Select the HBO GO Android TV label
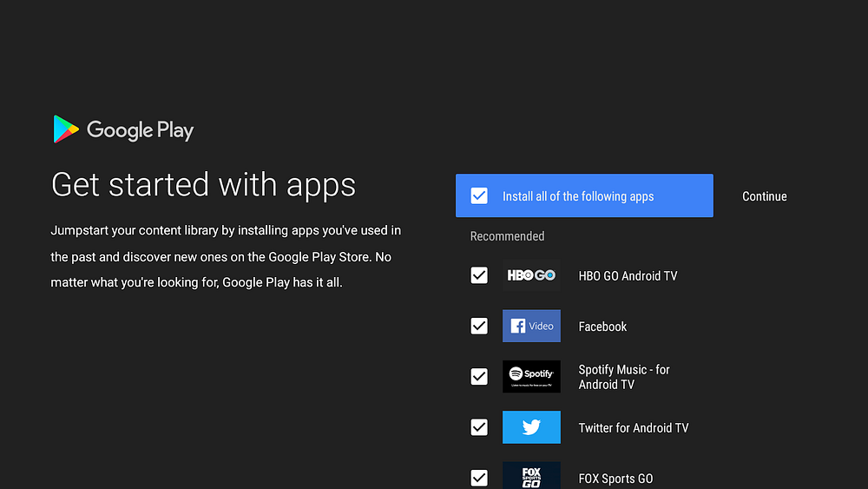Viewport: 868px width, 489px height. click(628, 276)
